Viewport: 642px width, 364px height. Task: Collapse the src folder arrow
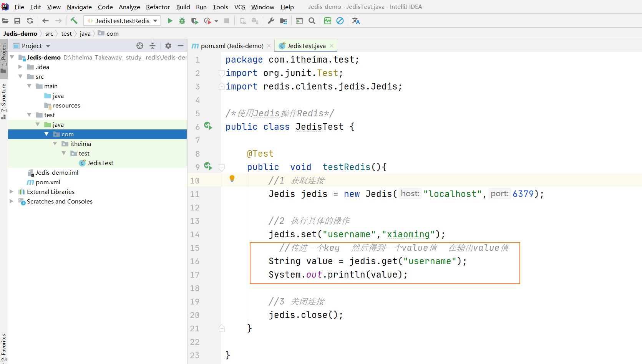[20, 76]
